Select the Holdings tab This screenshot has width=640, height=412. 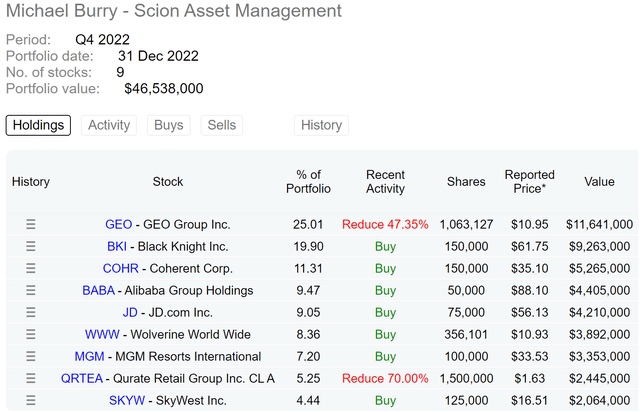coord(38,125)
